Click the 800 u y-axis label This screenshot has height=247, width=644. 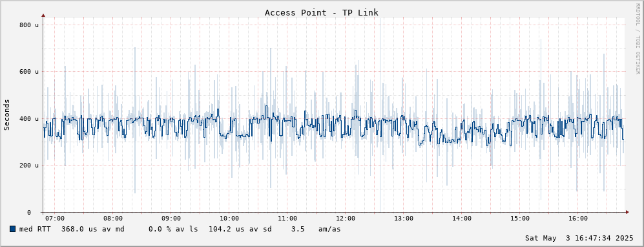(29, 25)
